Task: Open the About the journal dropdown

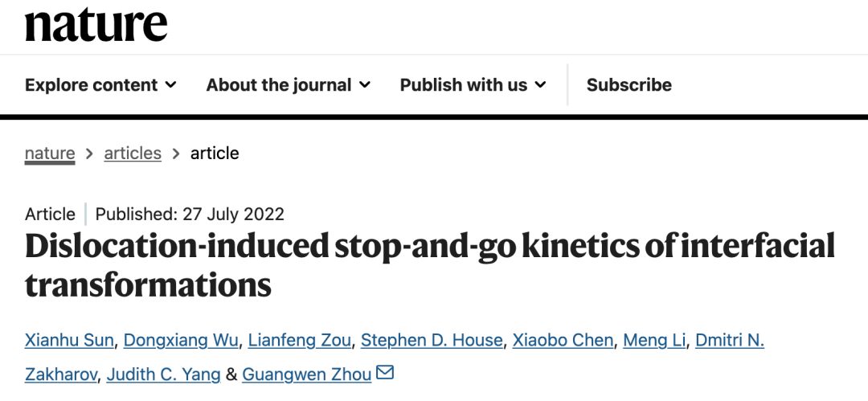Action: [288, 85]
